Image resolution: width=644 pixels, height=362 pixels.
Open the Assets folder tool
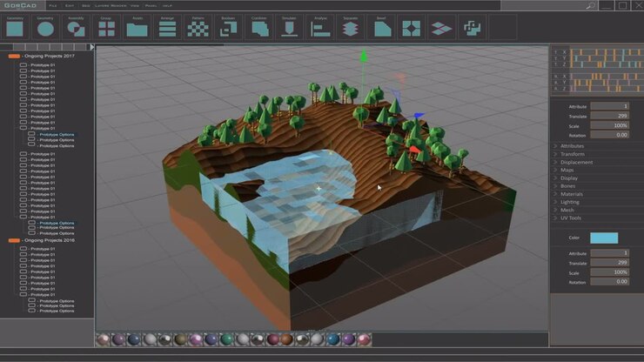click(137, 30)
